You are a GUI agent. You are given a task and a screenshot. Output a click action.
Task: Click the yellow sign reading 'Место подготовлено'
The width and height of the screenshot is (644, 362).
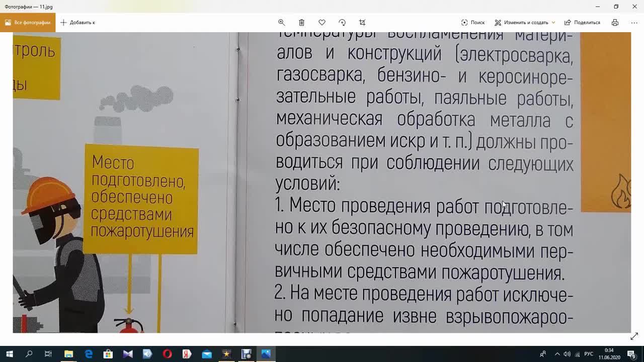tap(141, 199)
